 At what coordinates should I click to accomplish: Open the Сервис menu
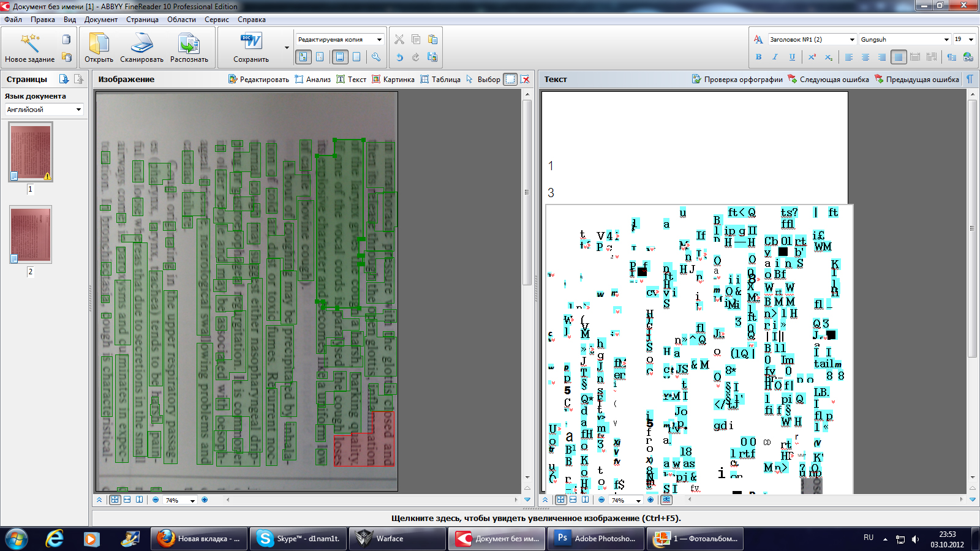click(217, 20)
